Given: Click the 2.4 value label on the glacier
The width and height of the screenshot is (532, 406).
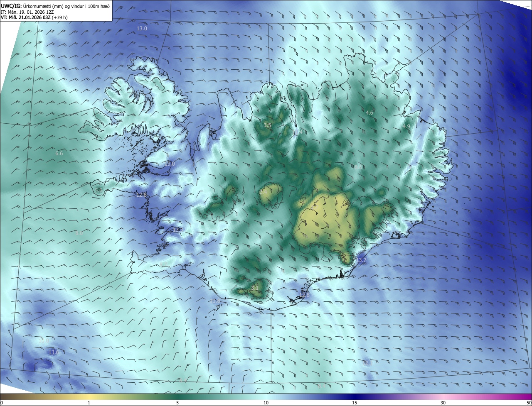Looking at the screenshot, I should pyautogui.click(x=263, y=192).
